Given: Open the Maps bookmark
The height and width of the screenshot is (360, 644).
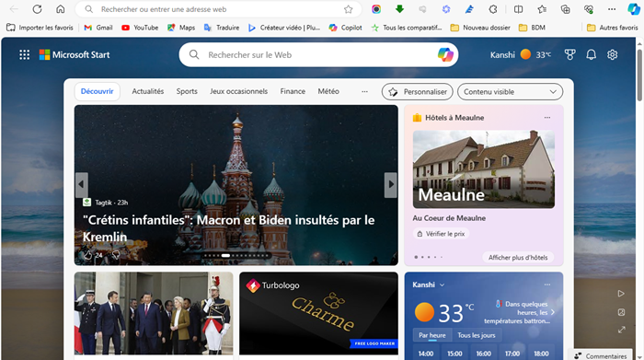Looking at the screenshot, I should 181,28.
